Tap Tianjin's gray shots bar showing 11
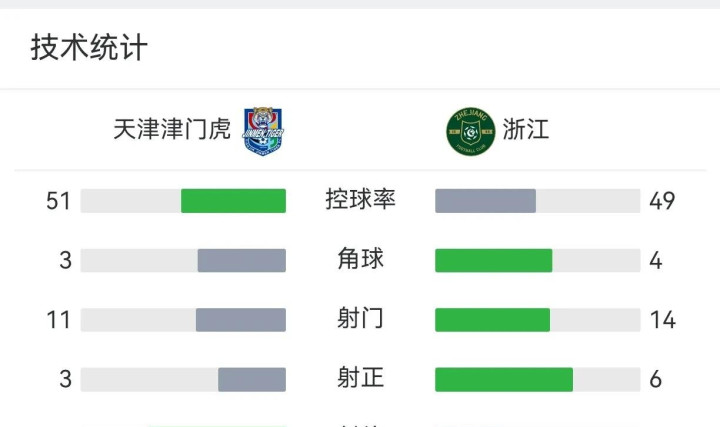 click(x=241, y=320)
